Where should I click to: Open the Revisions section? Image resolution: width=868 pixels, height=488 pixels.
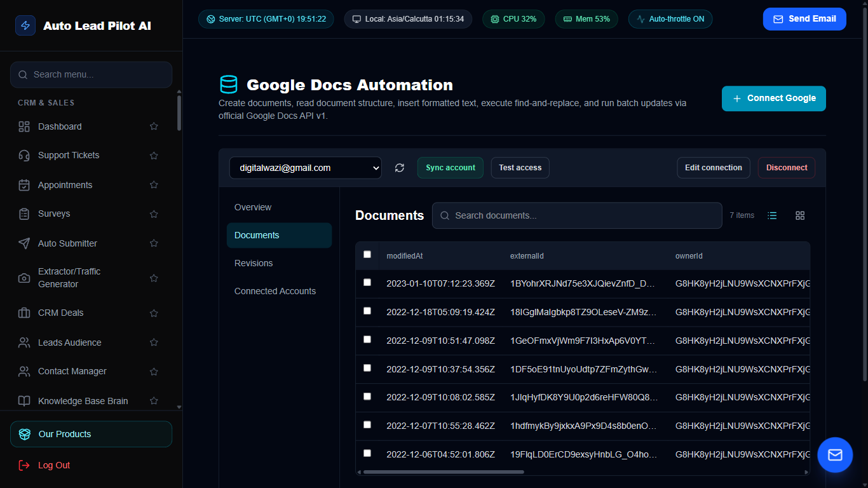coord(279,263)
